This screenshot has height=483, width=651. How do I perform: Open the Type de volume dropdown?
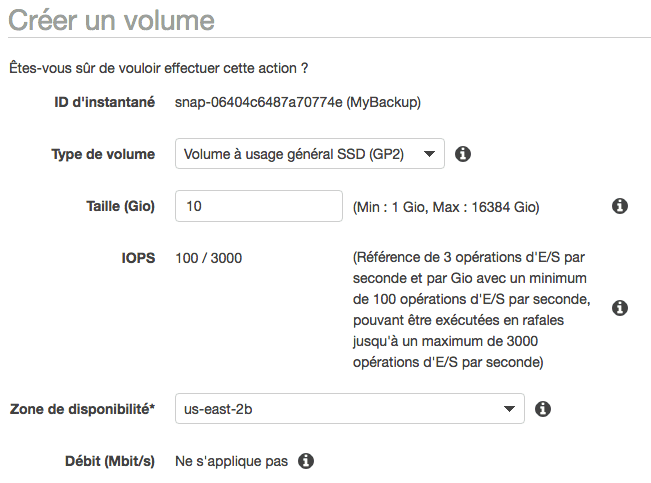310,154
